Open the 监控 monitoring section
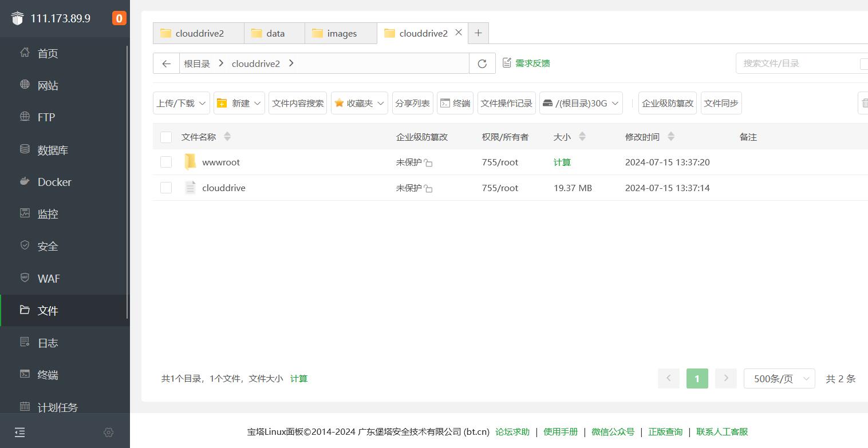Screen dimensions: 868x448 (48, 214)
